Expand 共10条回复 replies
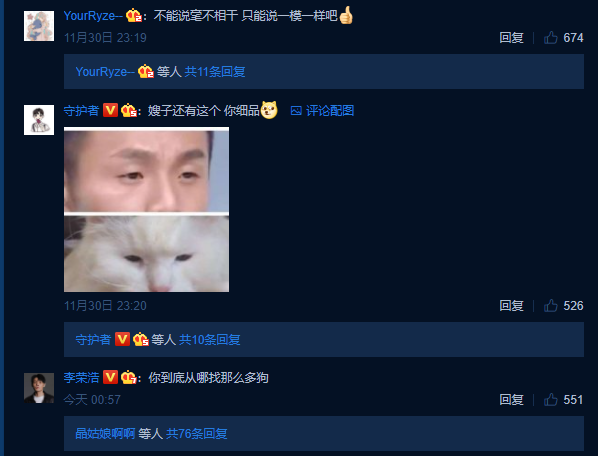This screenshot has height=456, width=598. 210,340
